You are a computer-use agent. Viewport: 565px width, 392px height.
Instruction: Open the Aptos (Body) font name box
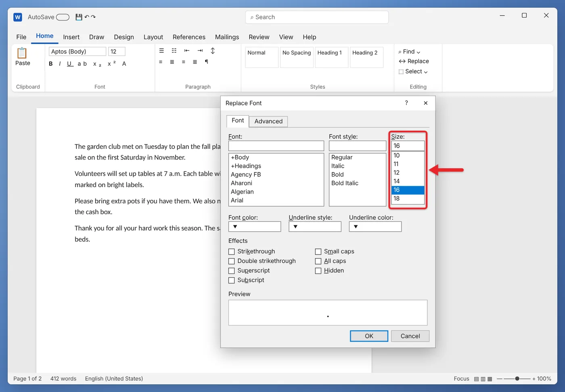coord(77,51)
